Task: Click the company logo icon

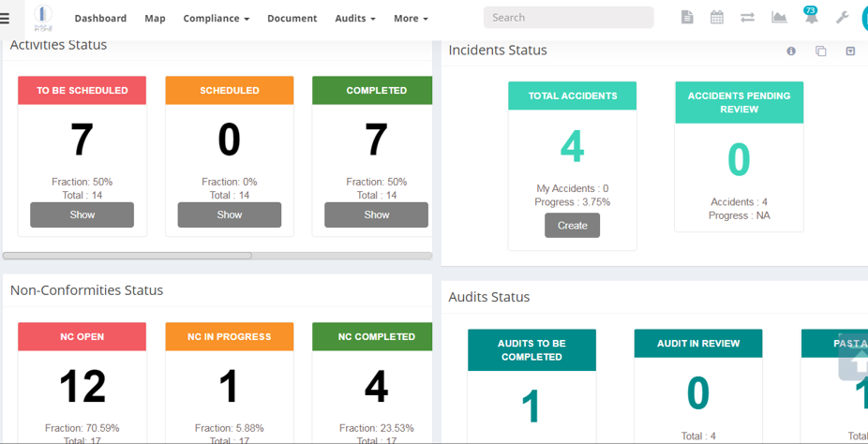Action: (43, 17)
